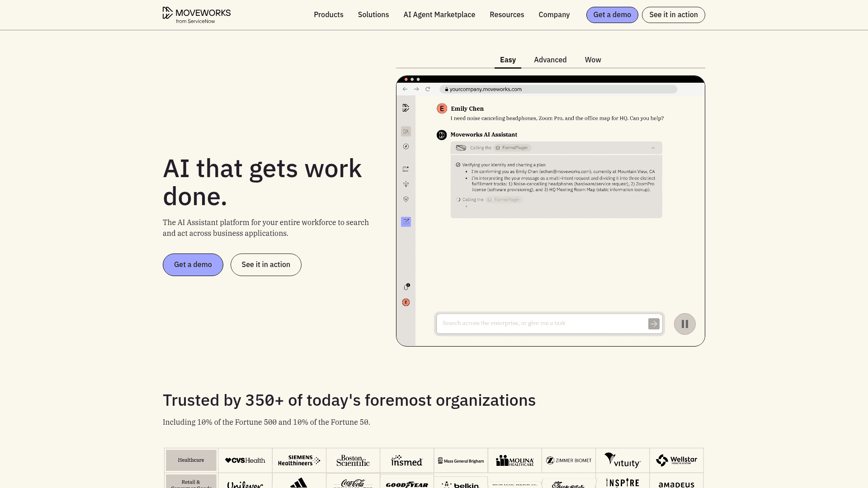Open the help icon in the chat sidebar
The image size is (868, 488).
click(x=406, y=199)
